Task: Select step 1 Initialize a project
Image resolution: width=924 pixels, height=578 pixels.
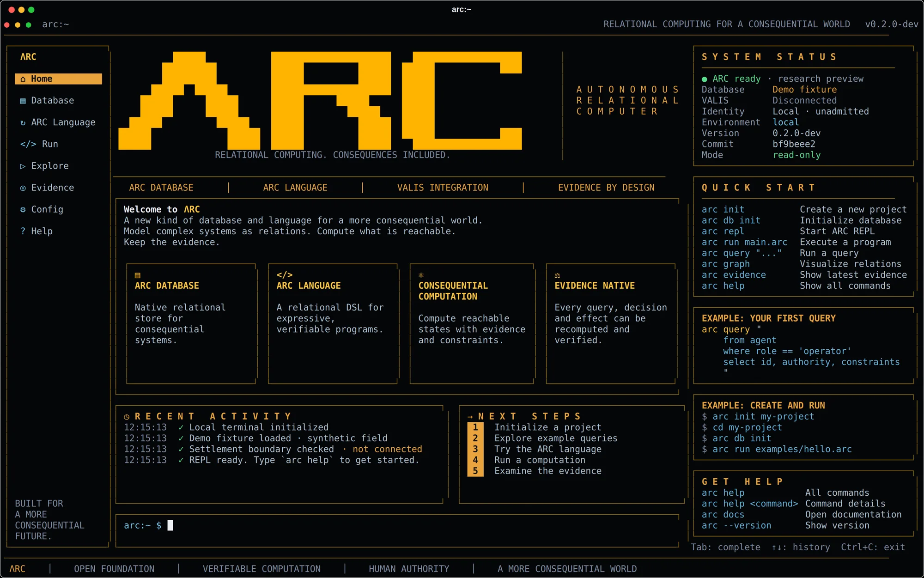Action: point(535,427)
